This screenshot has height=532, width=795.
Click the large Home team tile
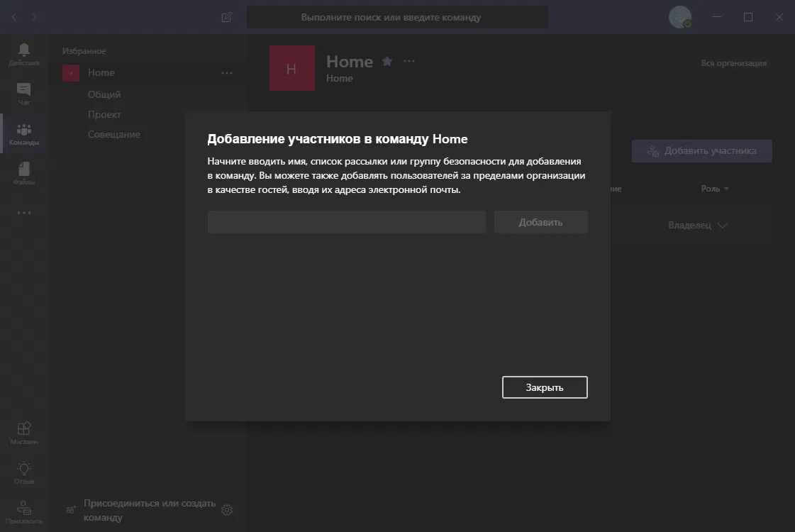[292, 69]
